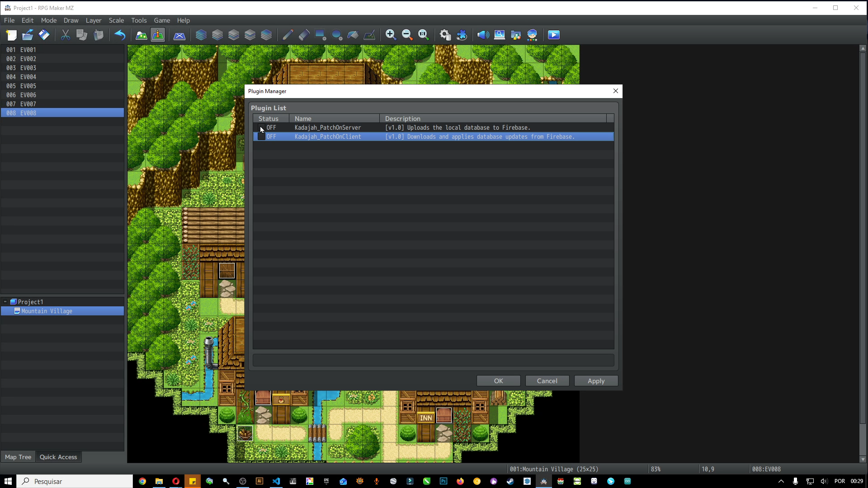Image resolution: width=868 pixels, height=488 pixels.
Task: Collapse the Project1 tree node
Action: tap(5, 302)
